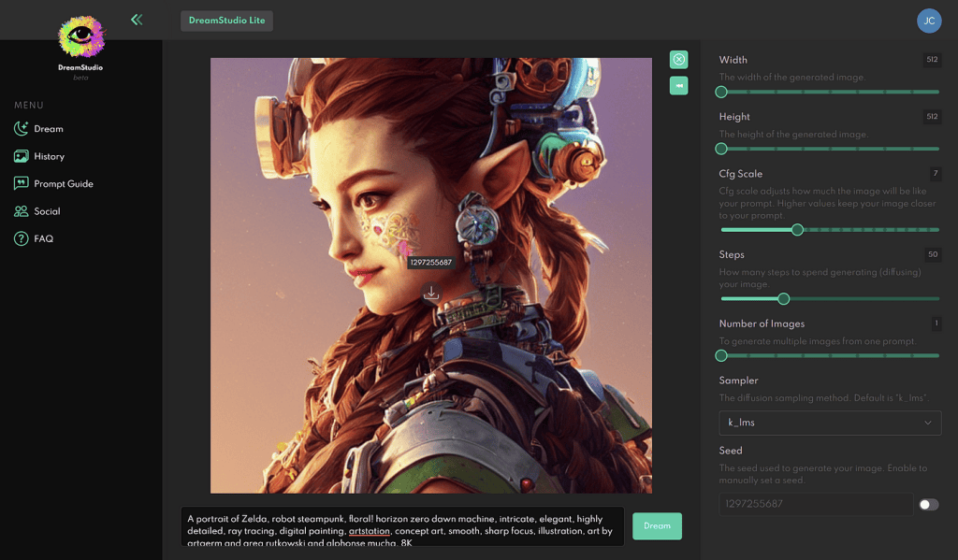This screenshot has height=560, width=958.
Task: Click the DreamStudio eye logo
Action: tap(80, 36)
